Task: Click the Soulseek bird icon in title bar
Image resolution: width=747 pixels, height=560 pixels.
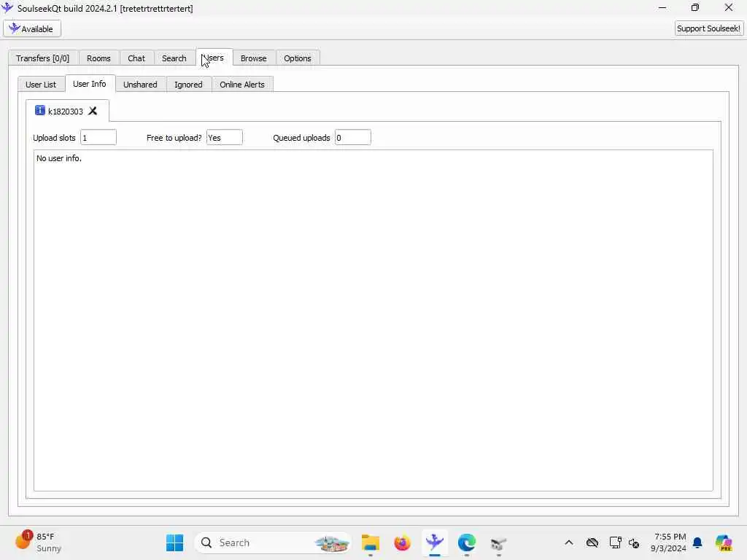Action: pyautogui.click(x=7, y=7)
